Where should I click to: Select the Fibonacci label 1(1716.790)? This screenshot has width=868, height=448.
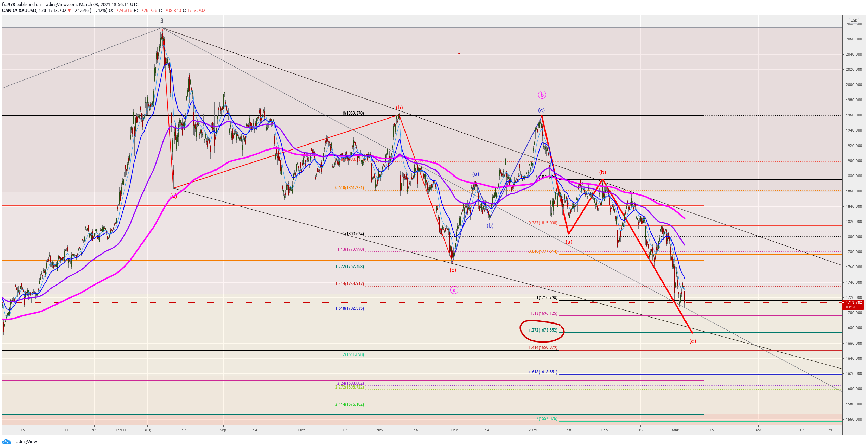(547, 297)
